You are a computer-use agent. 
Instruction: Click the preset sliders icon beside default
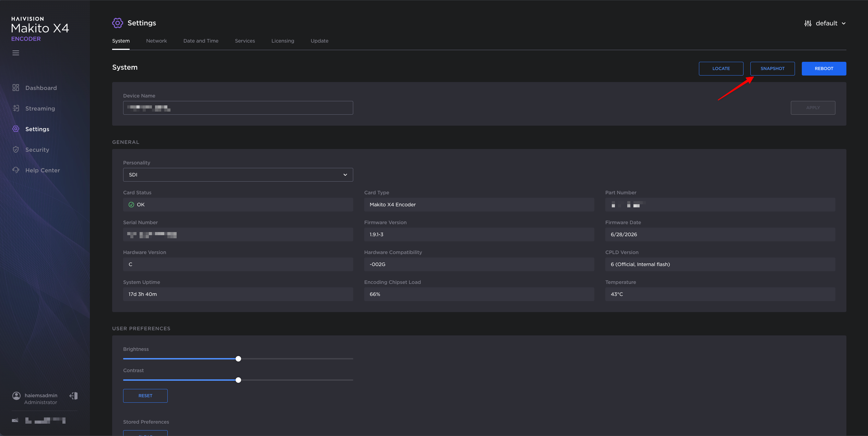[808, 23]
